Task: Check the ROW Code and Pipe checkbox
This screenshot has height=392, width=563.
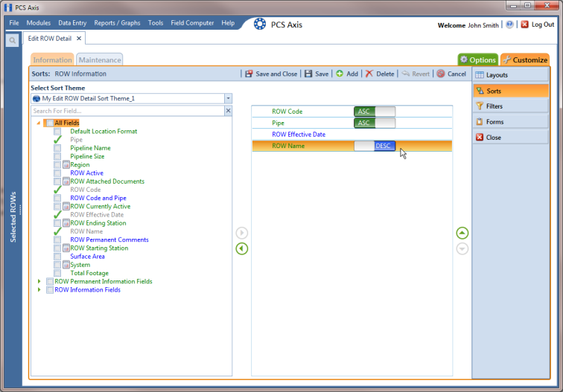Action: click(x=57, y=198)
